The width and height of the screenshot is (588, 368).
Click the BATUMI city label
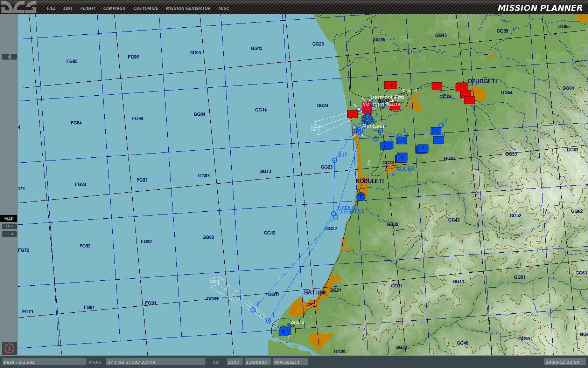click(315, 293)
